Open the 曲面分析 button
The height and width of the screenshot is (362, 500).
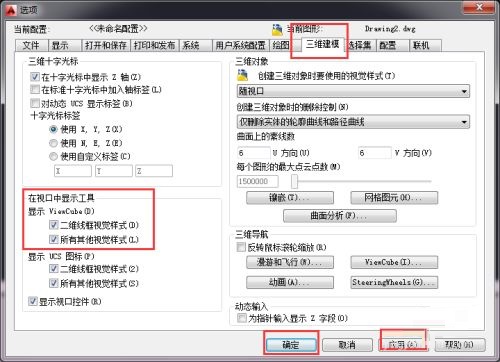(340, 216)
